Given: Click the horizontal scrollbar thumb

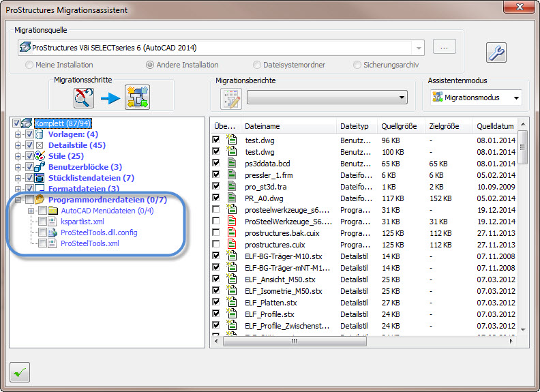Looking at the screenshot, I should pos(295,341).
